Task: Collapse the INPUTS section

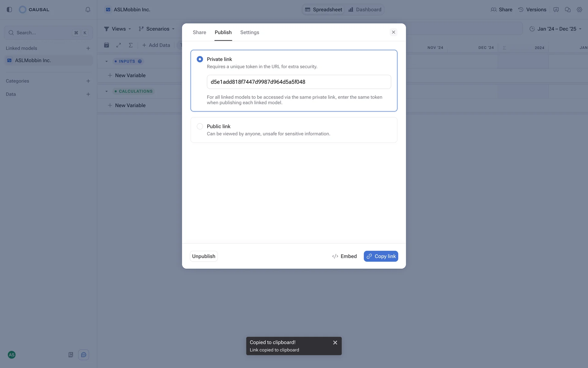Action: click(x=107, y=61)
